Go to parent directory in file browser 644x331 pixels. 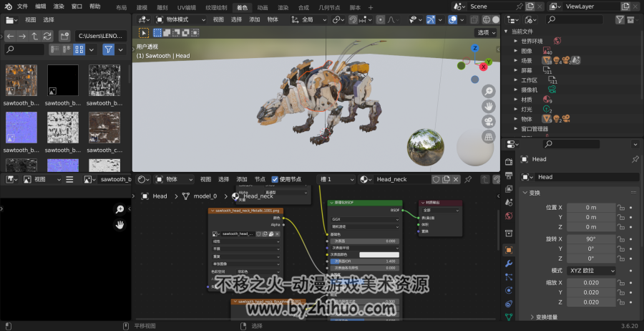tap(35, 37)
